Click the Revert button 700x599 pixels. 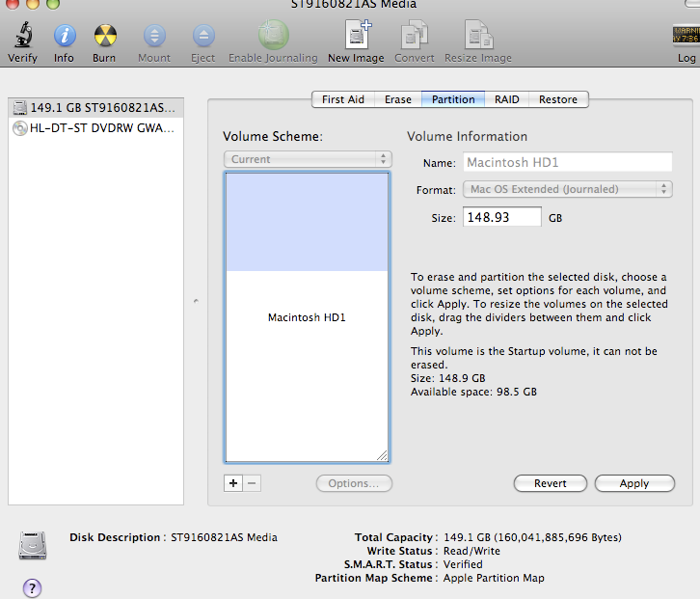[550, 483]
